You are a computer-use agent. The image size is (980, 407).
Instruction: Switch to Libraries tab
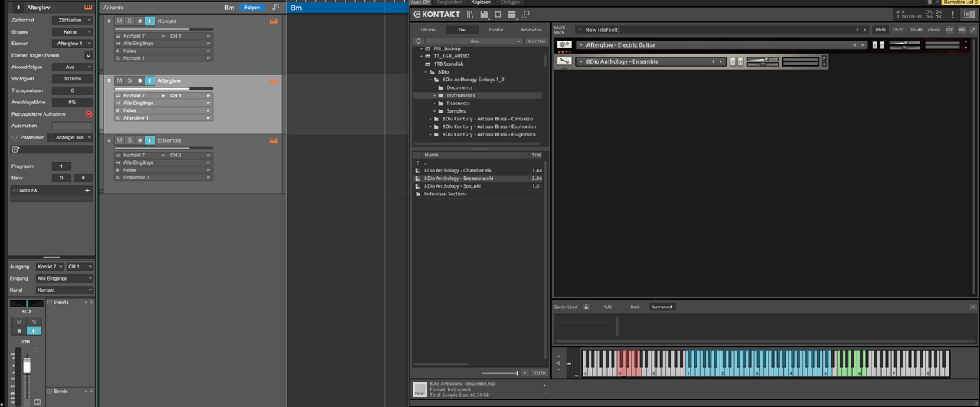[429, 30]
